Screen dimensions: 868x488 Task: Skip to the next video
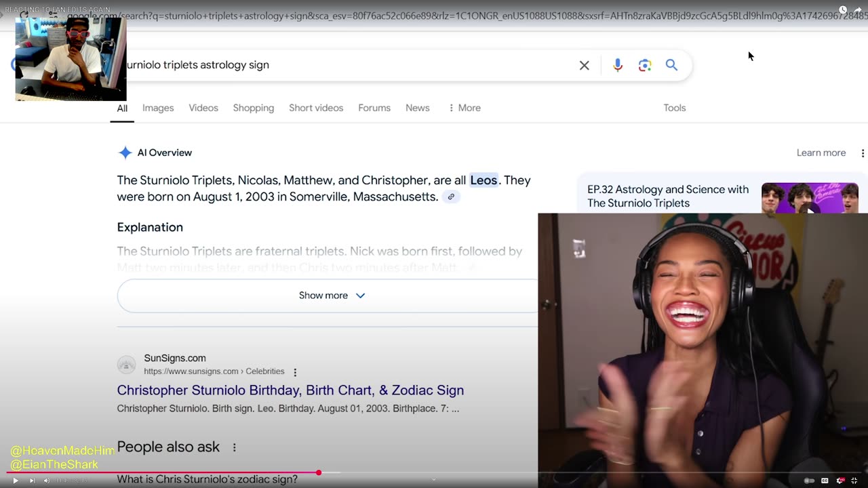pyautogui.click(x=32, y=481)
